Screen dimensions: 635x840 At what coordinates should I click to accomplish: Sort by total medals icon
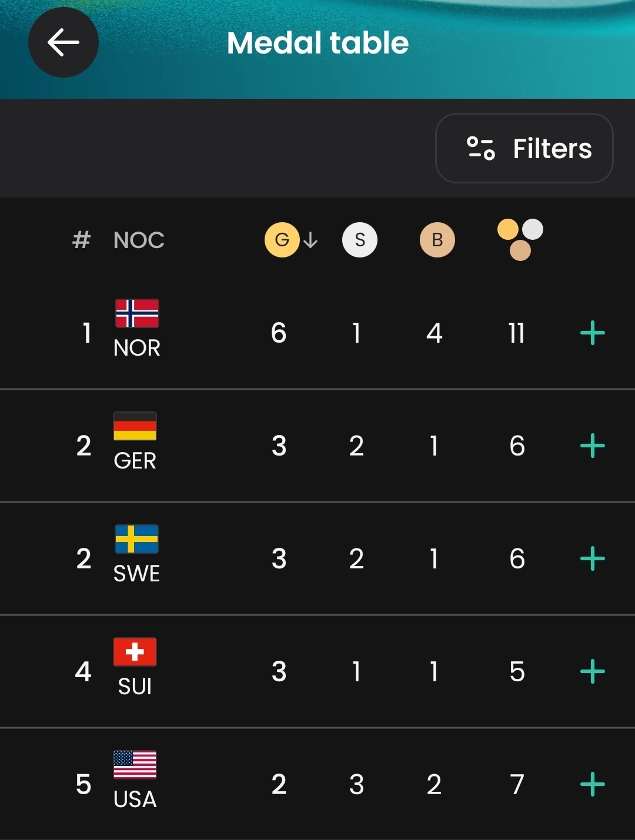(x=520, y=239)
